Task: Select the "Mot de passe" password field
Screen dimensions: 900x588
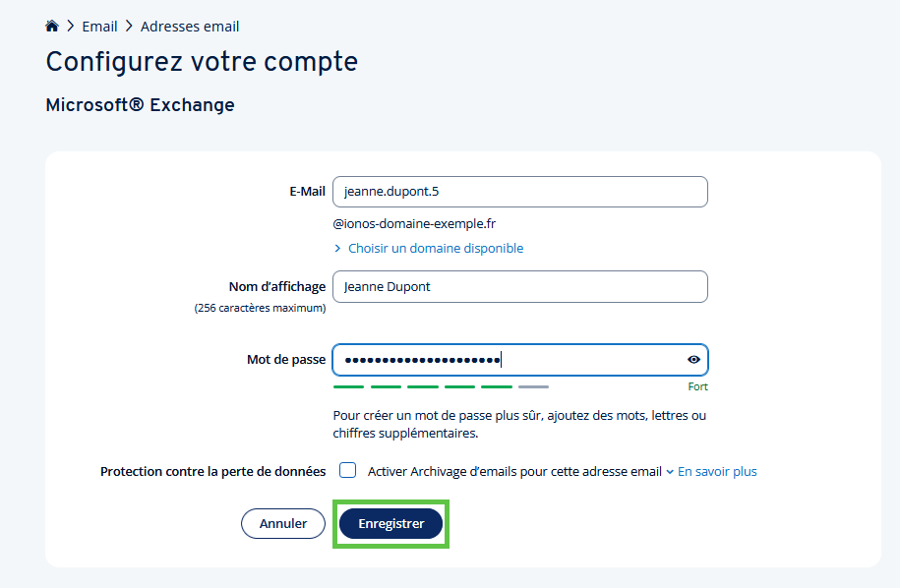Action: (x=507, y=360)
